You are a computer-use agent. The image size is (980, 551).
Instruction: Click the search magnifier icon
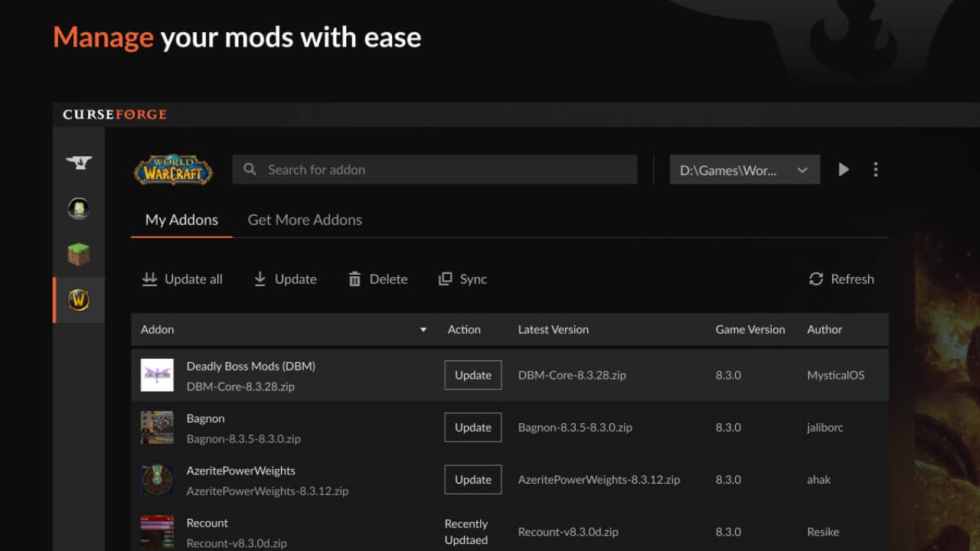coord(250,169)
